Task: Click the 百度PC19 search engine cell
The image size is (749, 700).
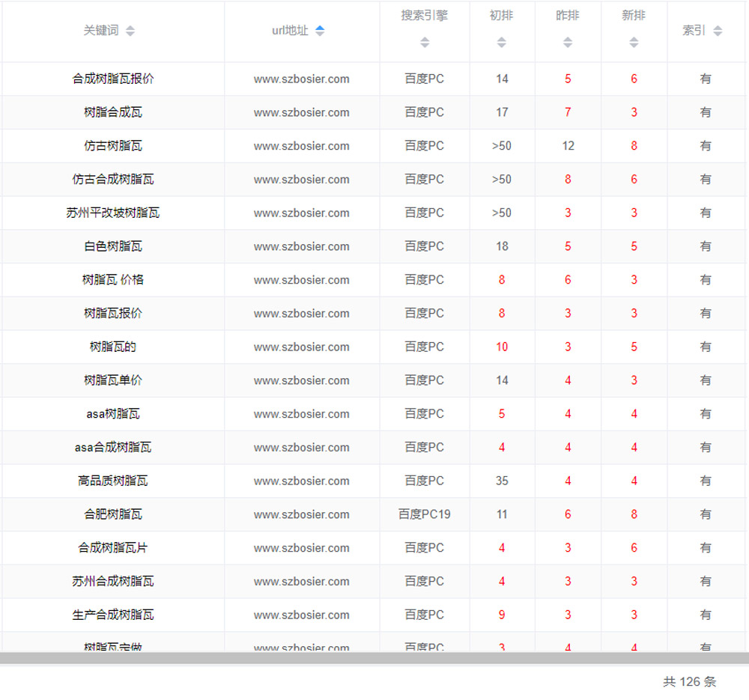Action: point(425,514)
